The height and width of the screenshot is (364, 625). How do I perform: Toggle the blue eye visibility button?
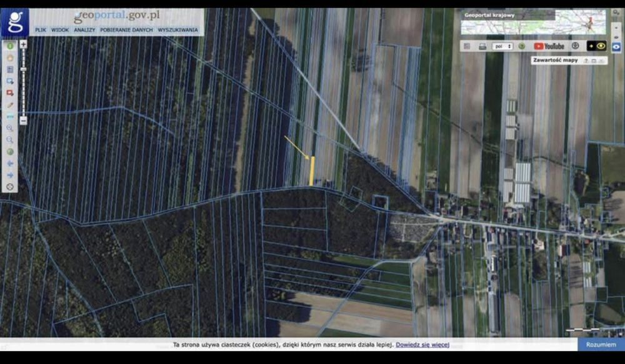616,47
